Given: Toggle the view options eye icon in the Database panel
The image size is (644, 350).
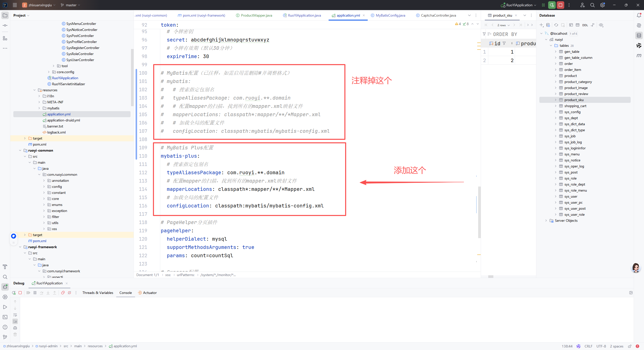Looking at the screenshot, I should tap(601, 25).
